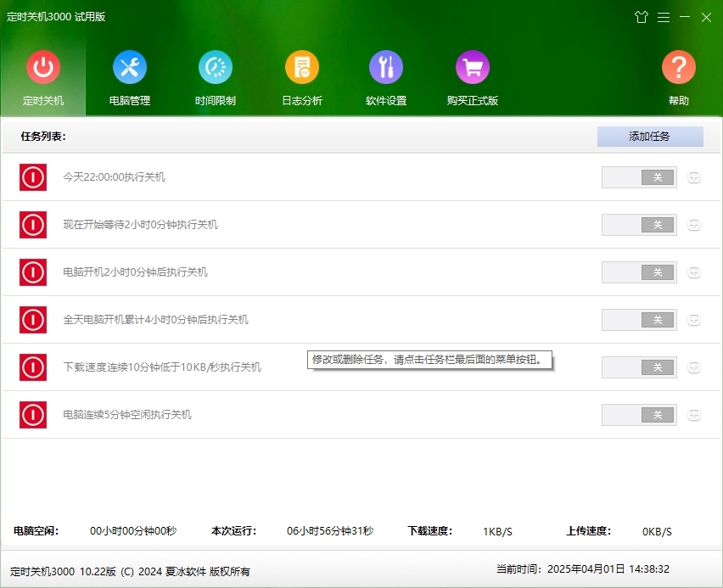Click red power icon of 现在开始等待2小时 task

[x=33, y=225]
